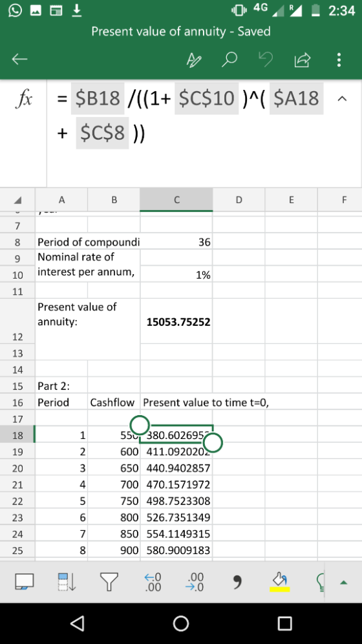Select cashflow cell 600

(x=114, y=452)
